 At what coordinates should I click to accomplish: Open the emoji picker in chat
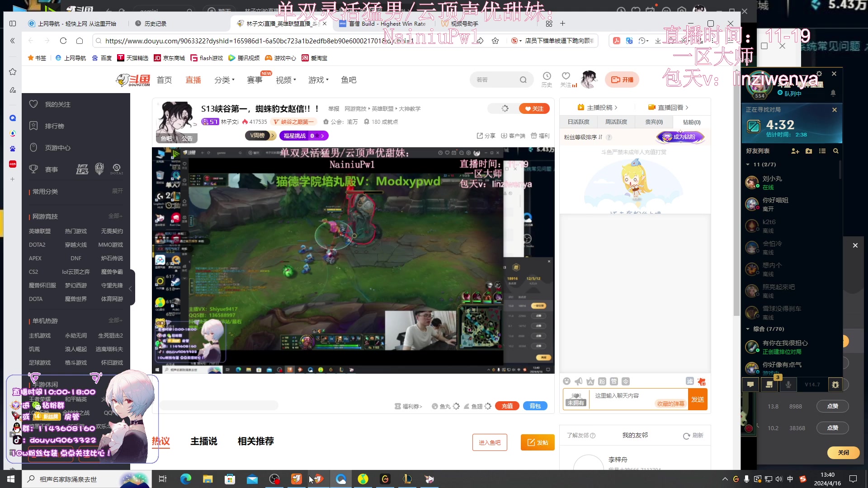click(566, 381)
